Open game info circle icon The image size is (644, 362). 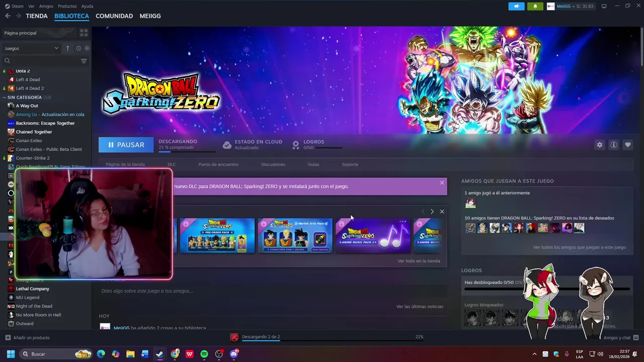point(614,145)
